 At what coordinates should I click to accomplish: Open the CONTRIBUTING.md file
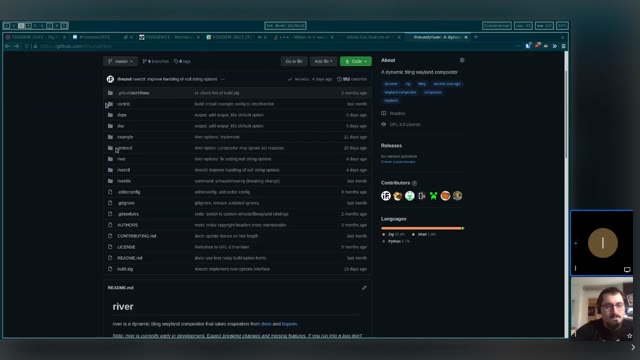(136, 236)
